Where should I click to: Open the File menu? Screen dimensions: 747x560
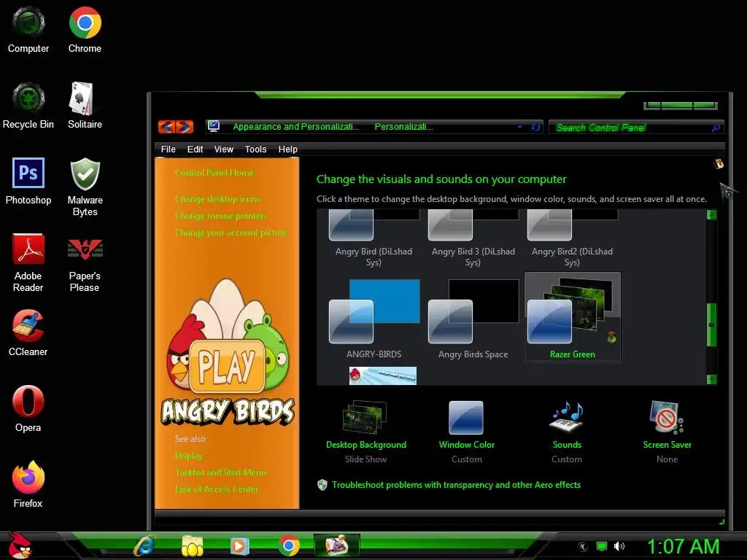coord(169,149)
